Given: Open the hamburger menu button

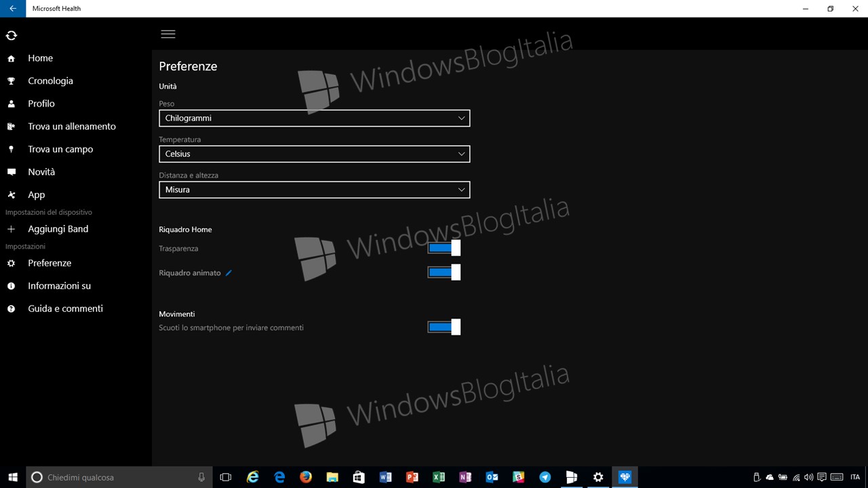Looking at the screenshot, I should [168, 34].
